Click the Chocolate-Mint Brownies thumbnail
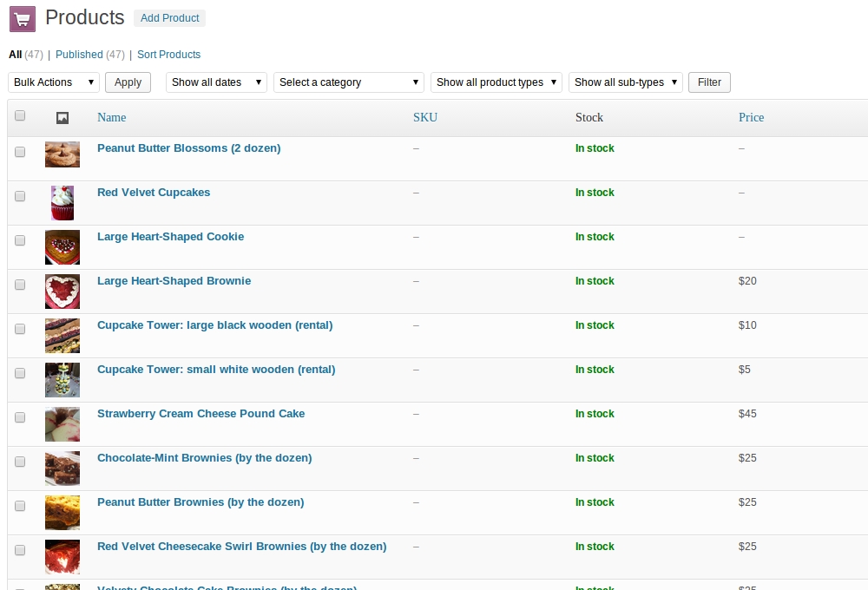 click(x=62, y=469)
